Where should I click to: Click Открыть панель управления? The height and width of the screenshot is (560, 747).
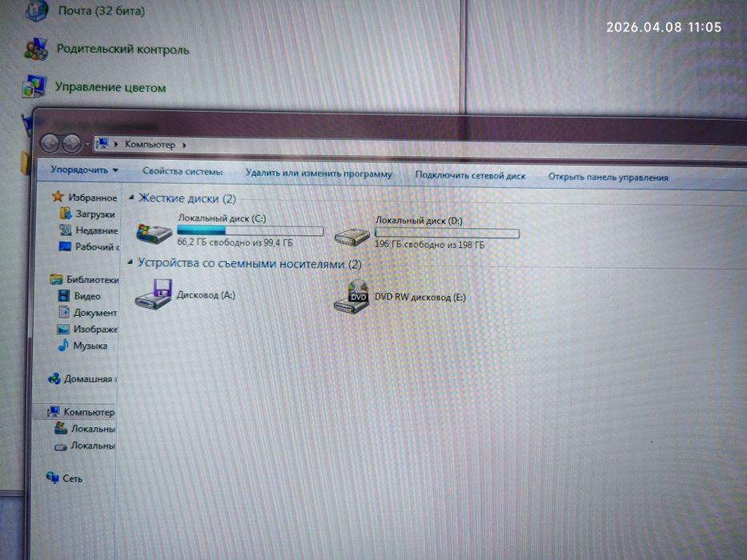coord(608,177)
